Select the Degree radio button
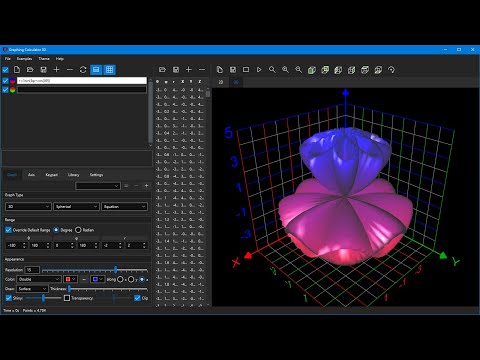480x360 pixels. (x=56, y=230)
